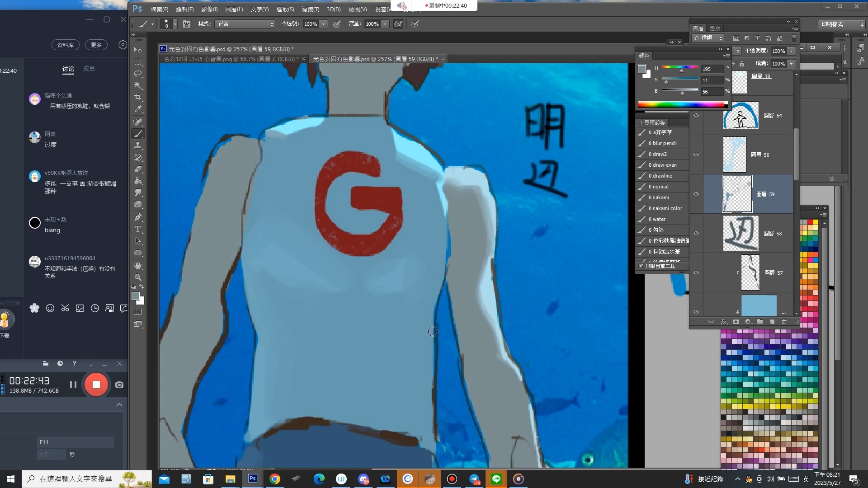Select the Paint Bucket tool
Viewport: 868px width, 488px height.
[138, 181]
